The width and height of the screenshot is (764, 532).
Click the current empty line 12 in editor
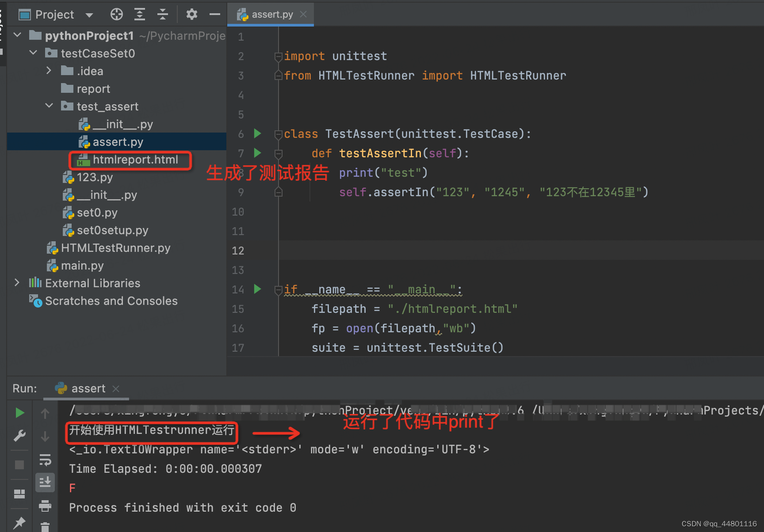point(521,251)
